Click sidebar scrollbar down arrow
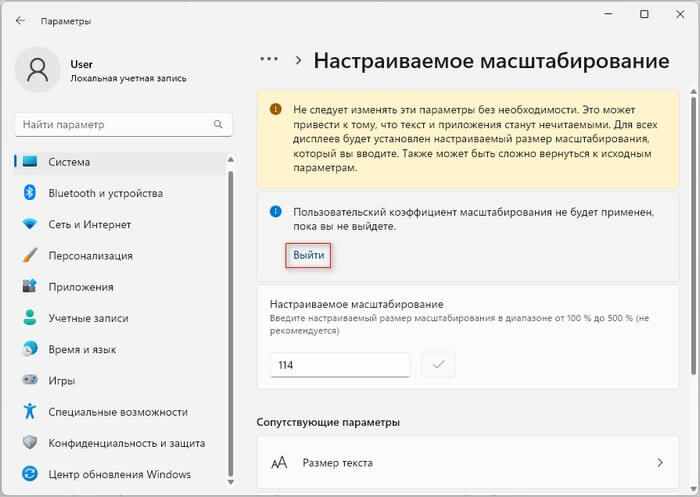Image resolution: width=700 pixels, height=497 pixels. [x=231, y=482]
